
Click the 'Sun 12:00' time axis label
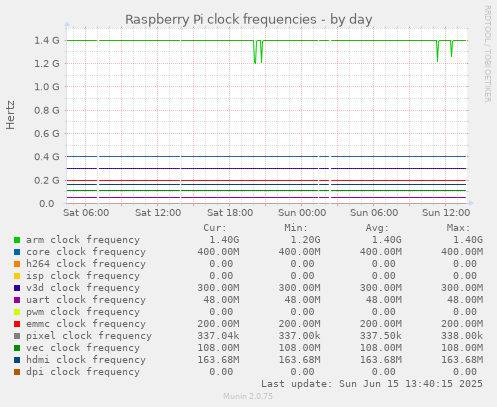(446, 213)
